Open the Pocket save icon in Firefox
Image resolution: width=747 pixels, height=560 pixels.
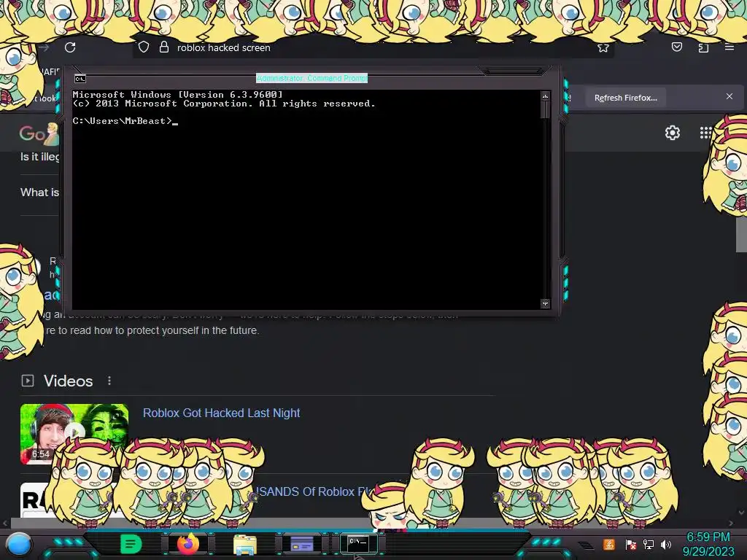[676, 47]
